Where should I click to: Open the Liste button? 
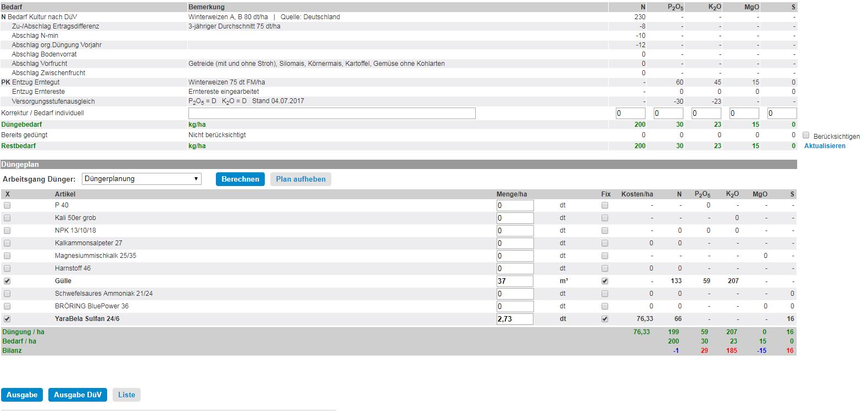pyautogui.click(x=126, y=395)
